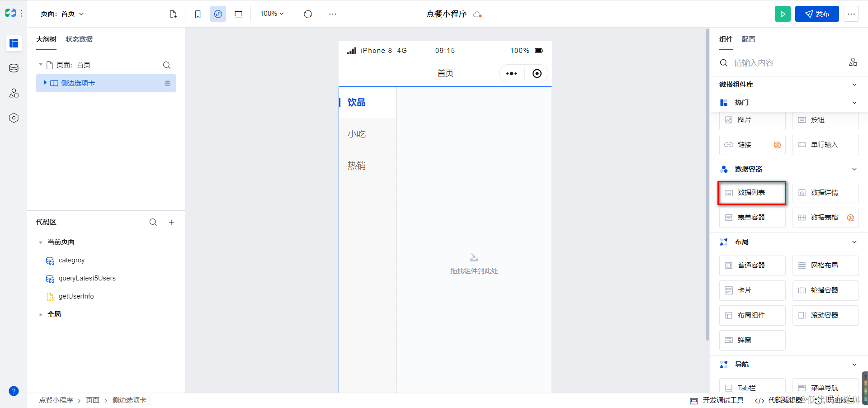Open the help question mark icon

[14, 391]
